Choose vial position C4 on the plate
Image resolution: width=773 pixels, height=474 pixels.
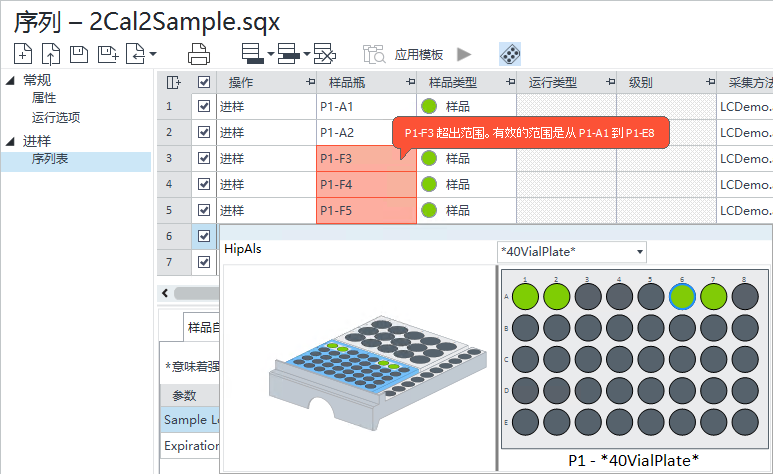[x=620, y=360]
